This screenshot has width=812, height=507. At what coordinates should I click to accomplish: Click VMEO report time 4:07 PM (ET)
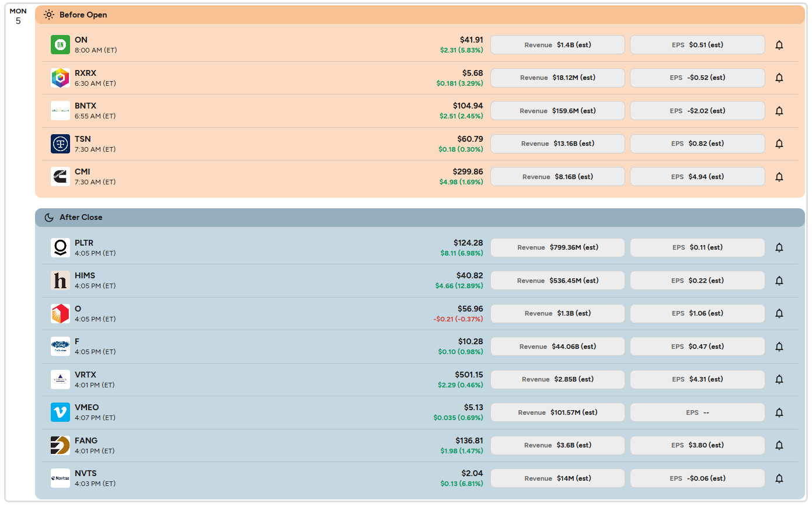pos(95,418)
